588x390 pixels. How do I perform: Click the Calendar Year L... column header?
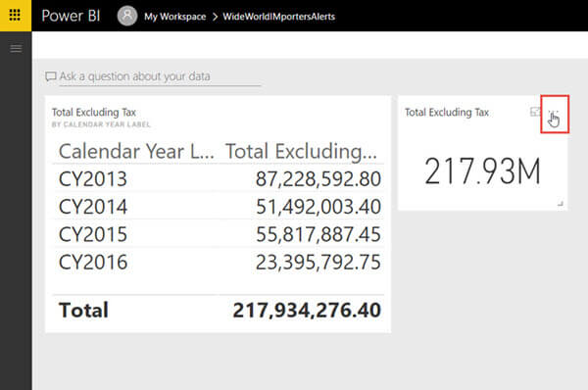point(136,152)
